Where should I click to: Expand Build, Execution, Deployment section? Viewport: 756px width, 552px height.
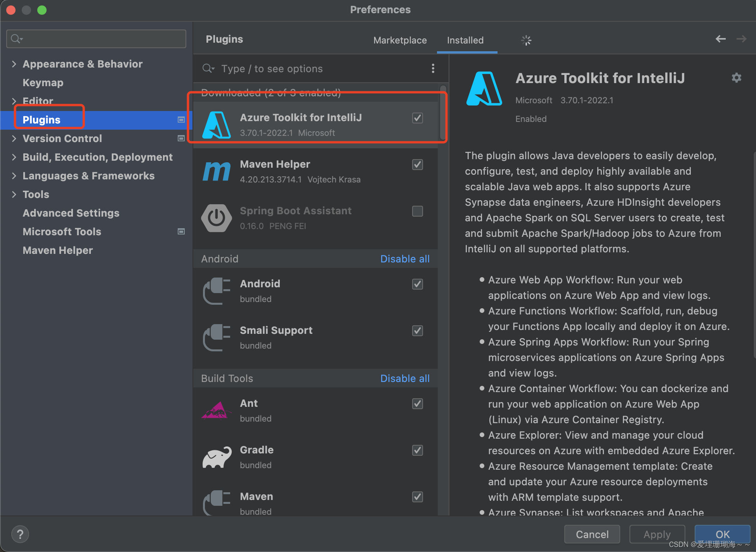click(14, 157)
